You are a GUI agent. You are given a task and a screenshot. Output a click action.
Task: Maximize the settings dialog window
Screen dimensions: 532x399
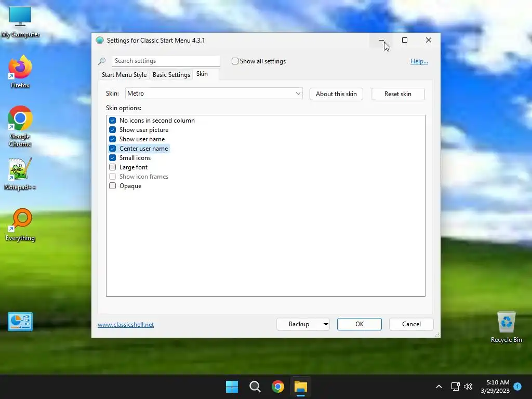404,41
